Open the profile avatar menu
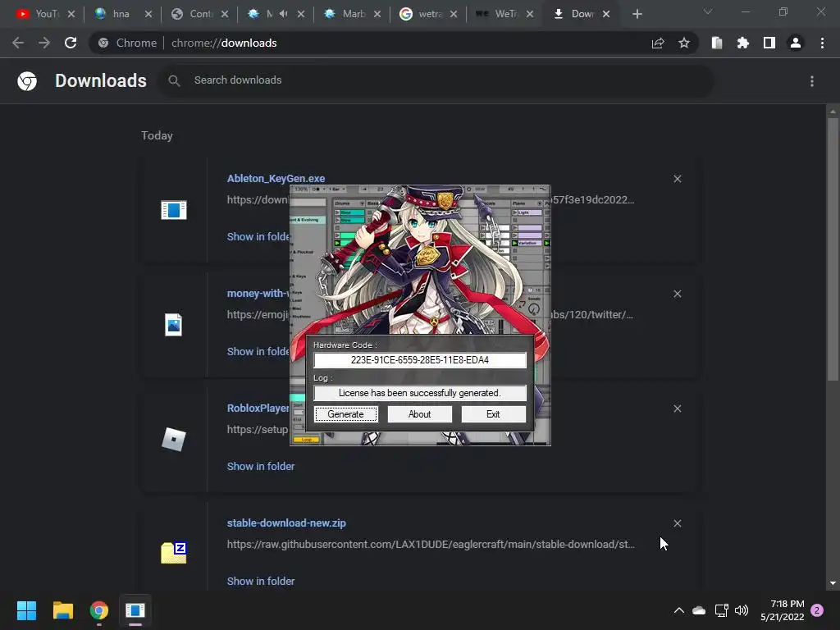The height and width of the screenshot is (630, 840). [x=796, y=43]
